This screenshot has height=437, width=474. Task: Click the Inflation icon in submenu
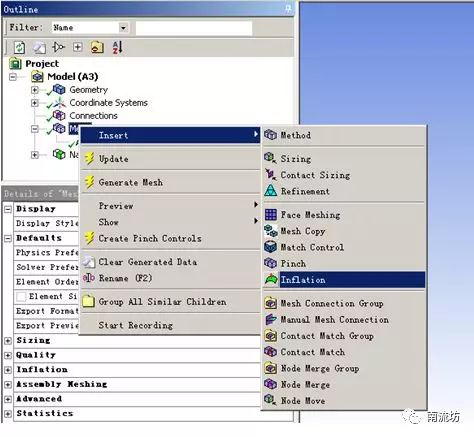271,279
